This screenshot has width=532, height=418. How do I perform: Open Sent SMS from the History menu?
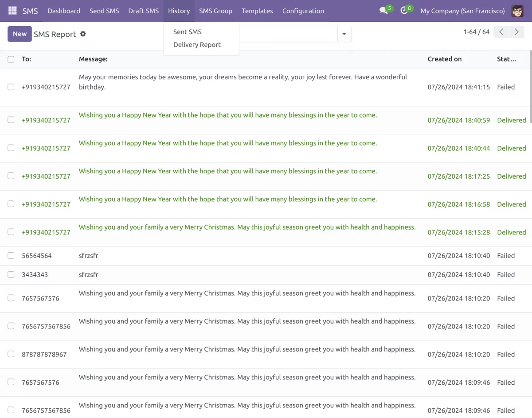187,31
